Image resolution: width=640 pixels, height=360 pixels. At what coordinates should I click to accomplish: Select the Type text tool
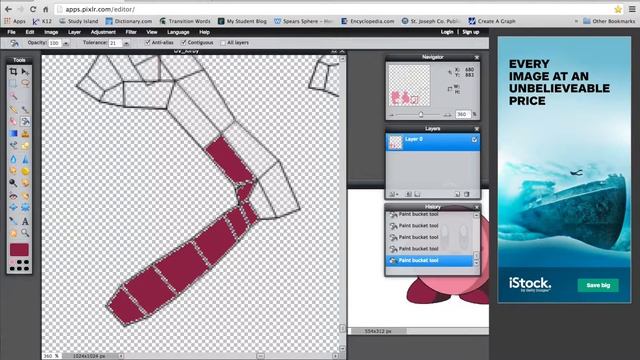pos(25,221)
